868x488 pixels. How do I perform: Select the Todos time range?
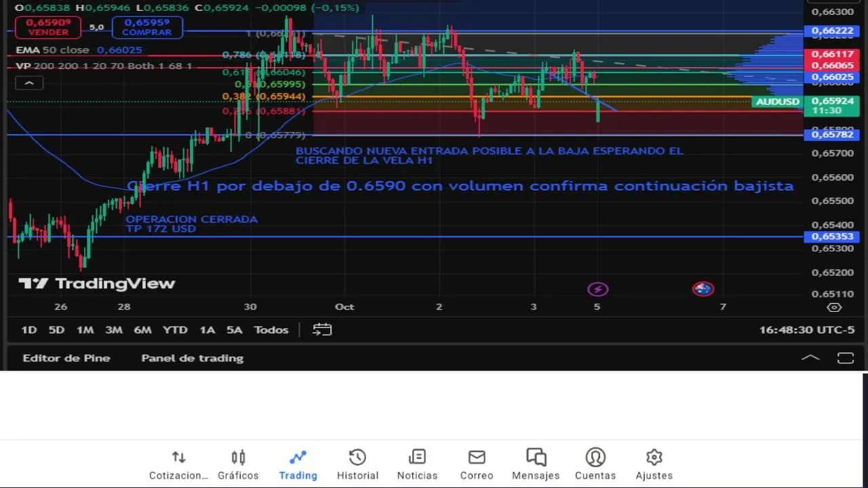click(271, 329)
